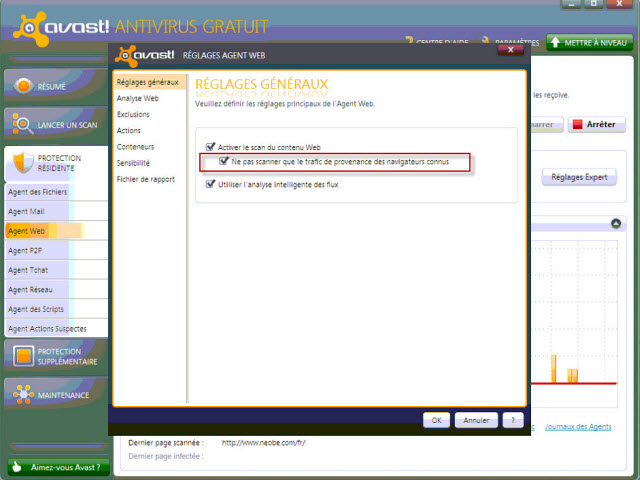Select the Protection résidente shield icon
Image resolution: width=640 pixels, height=480 pixels.
pyautogui.click(x=23, y=162)
